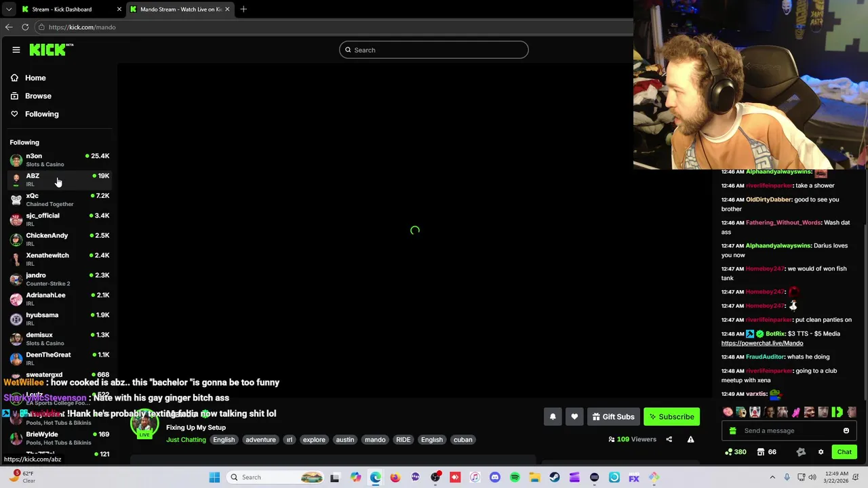The image size is (868, 488).
Task: Open the browser tab list dropdown
Action: (8, 9)
